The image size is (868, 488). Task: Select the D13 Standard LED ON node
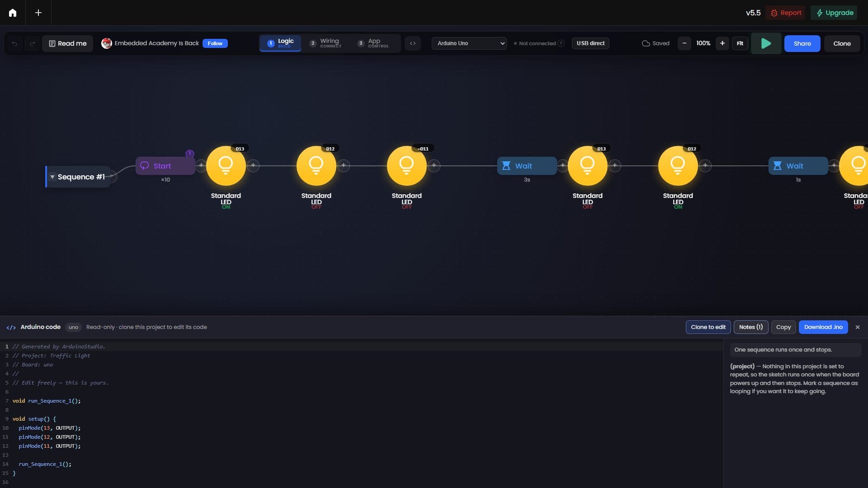pos(226,166)
